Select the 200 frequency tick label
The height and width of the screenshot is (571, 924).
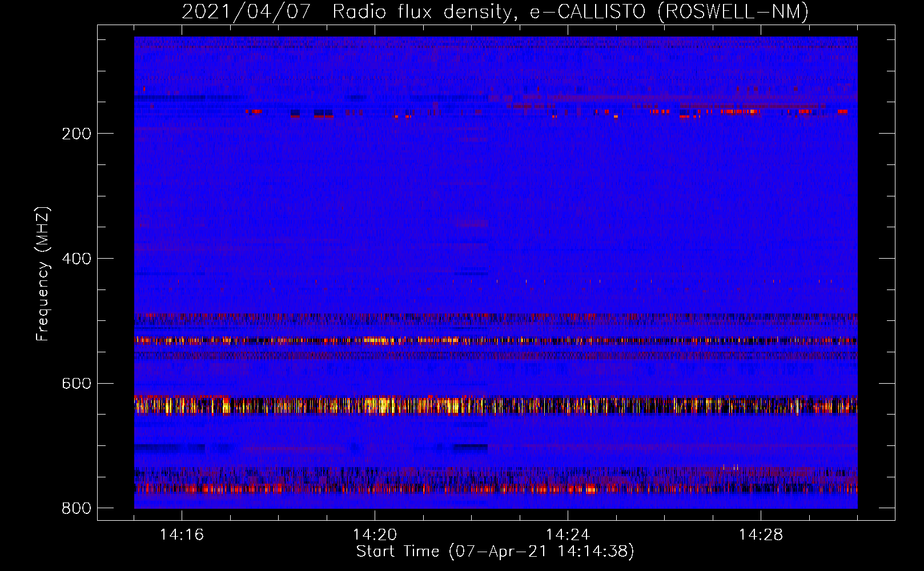click(77, 134)
